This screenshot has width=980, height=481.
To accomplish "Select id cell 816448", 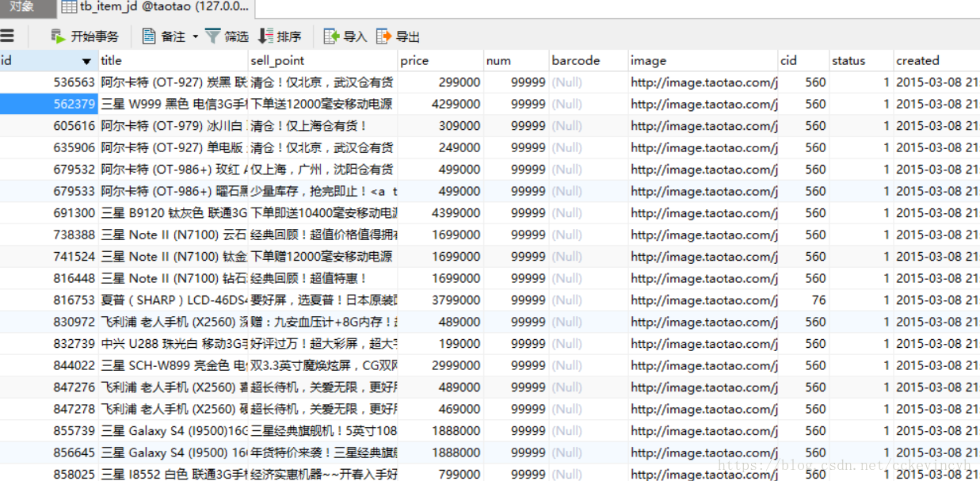I will [x=49, y=278].
